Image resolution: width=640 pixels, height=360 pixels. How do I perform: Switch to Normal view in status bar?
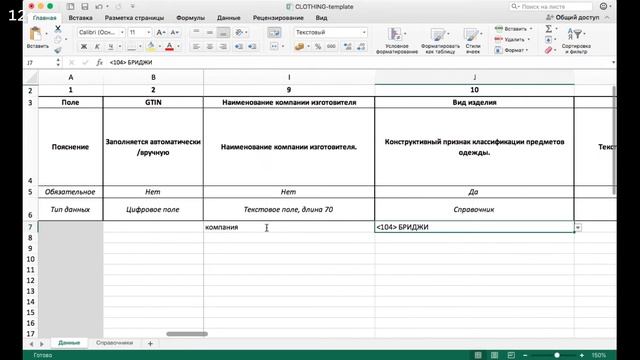coord(478,355)
